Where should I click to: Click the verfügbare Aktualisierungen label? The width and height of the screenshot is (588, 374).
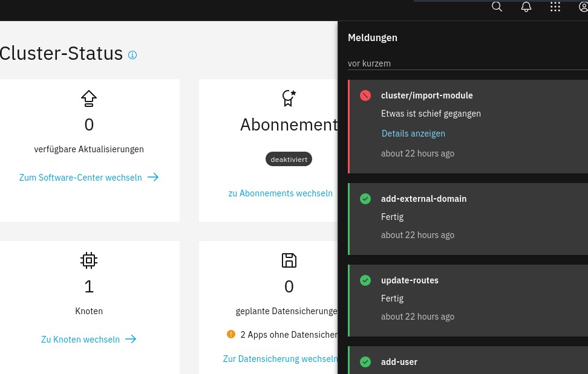pyautogui.click(x=89, y=149)
